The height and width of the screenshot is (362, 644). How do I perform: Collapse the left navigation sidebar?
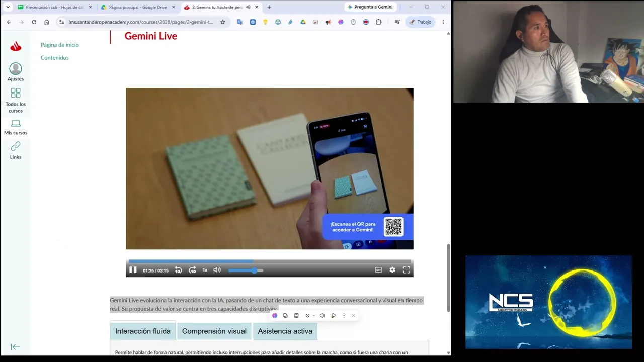[x=16, y=347]
